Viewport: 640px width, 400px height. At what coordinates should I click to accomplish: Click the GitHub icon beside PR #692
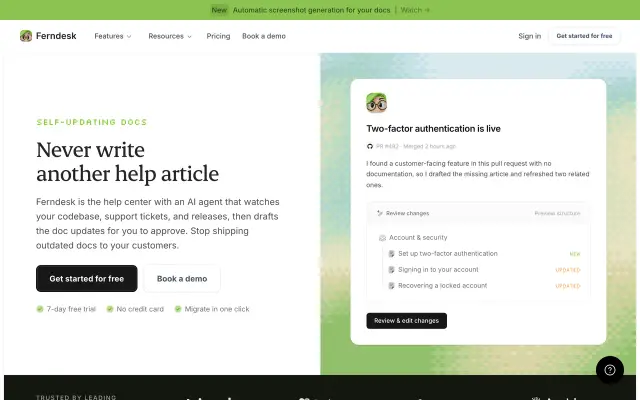tap(370, 146)
